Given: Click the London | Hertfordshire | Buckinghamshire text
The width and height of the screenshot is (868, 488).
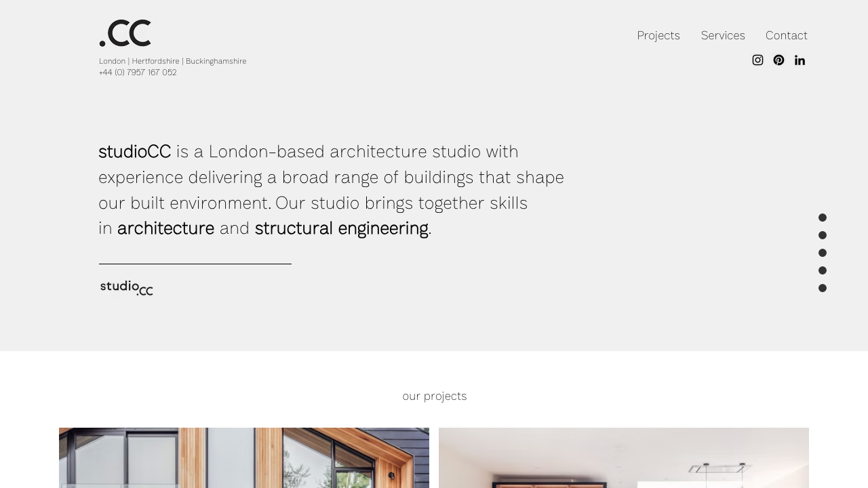Looking at the screenshot, I should [173, 61].
